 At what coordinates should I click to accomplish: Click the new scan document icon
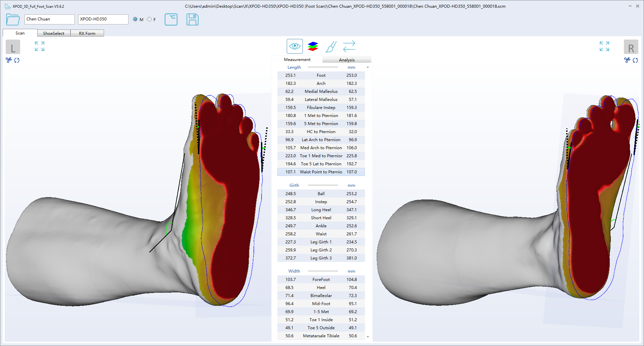click(171, 19)
